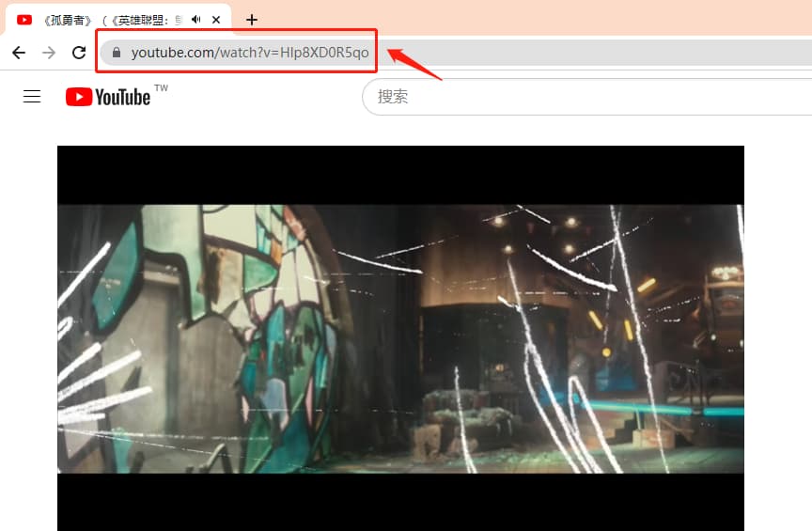Image resolution: width=812 pixels, height=531 pixels.
Task: Click the video player to pause
Action: point(400,338)
